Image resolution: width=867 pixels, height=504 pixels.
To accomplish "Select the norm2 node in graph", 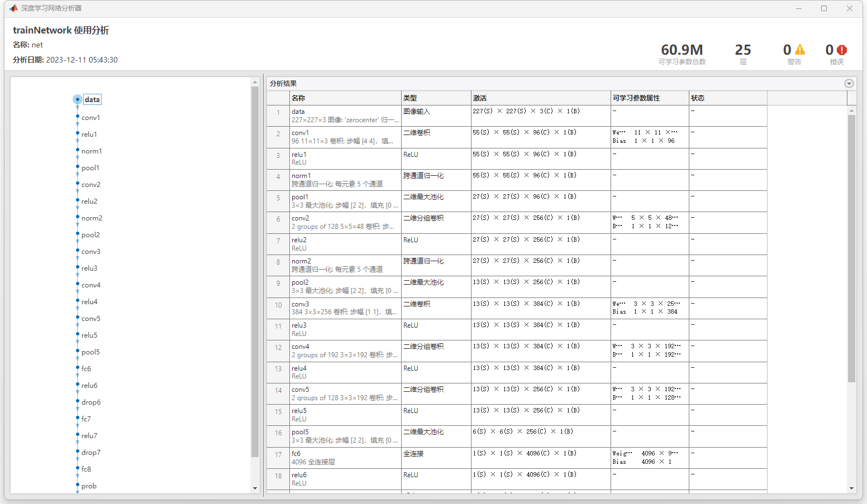I will pyautogui.click(x=92, y=218).
